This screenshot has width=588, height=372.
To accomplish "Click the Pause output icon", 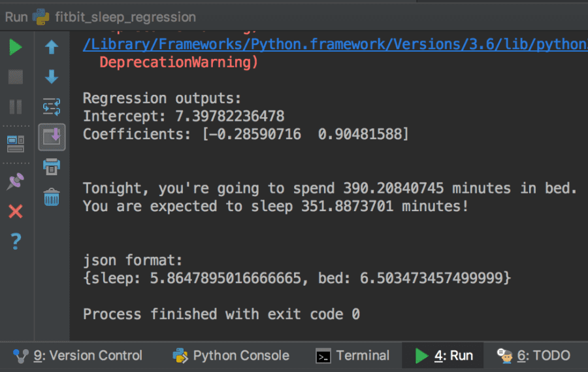I will 16,107.
